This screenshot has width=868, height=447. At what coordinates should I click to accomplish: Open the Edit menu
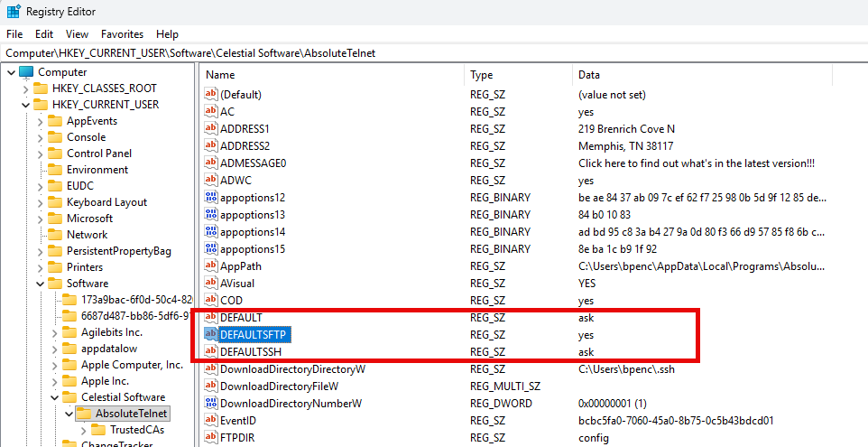point(44,34)
